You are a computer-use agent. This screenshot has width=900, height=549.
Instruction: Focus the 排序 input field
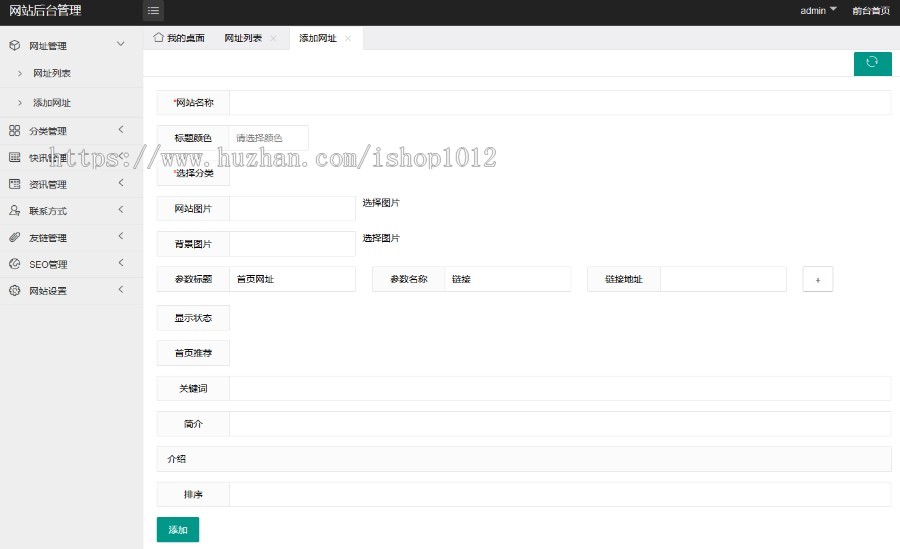pos(560,494)
